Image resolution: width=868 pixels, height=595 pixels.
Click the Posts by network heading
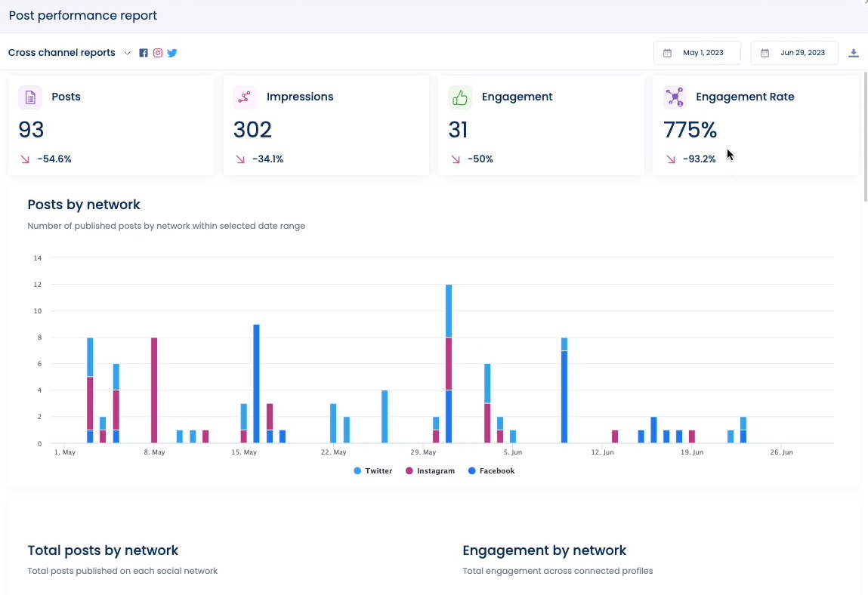(x=83, y=205)
